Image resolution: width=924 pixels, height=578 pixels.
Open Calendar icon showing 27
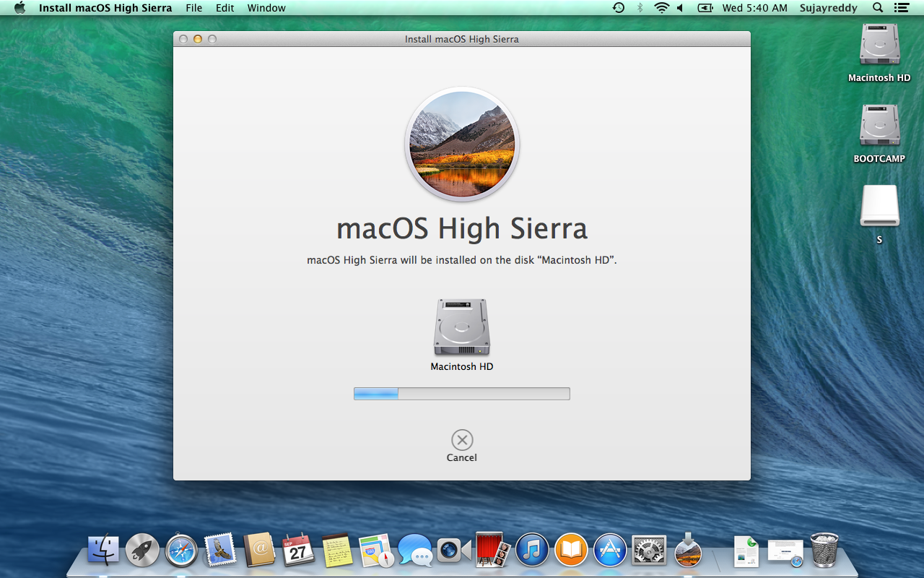coord(298,551)
